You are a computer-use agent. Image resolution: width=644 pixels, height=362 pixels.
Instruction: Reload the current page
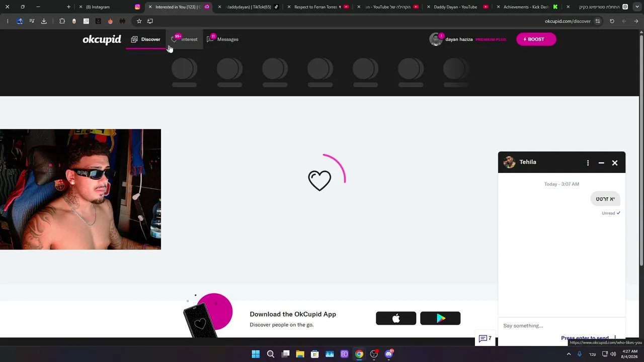[x=612, y=21]
